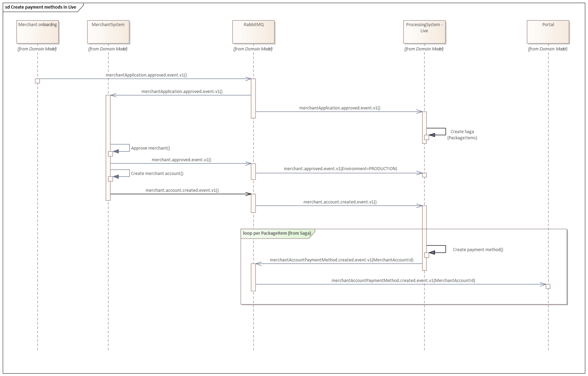Select the Merchant onboarding lifeline box

click(x=38, y=32)
